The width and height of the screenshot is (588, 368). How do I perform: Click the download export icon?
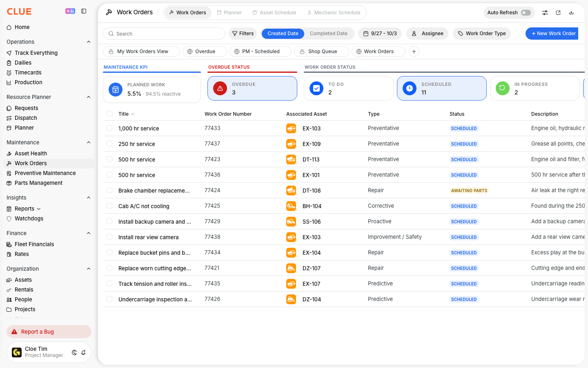click(x=571, y=13)
